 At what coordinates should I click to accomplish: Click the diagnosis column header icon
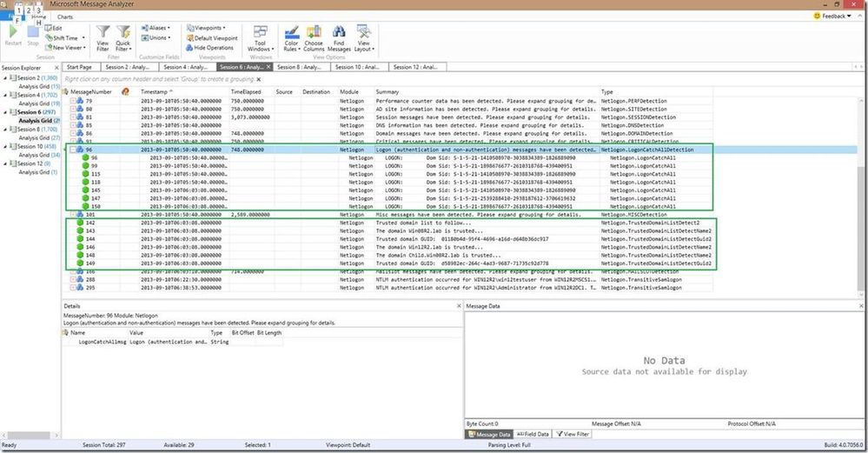[x=126, y=92]
